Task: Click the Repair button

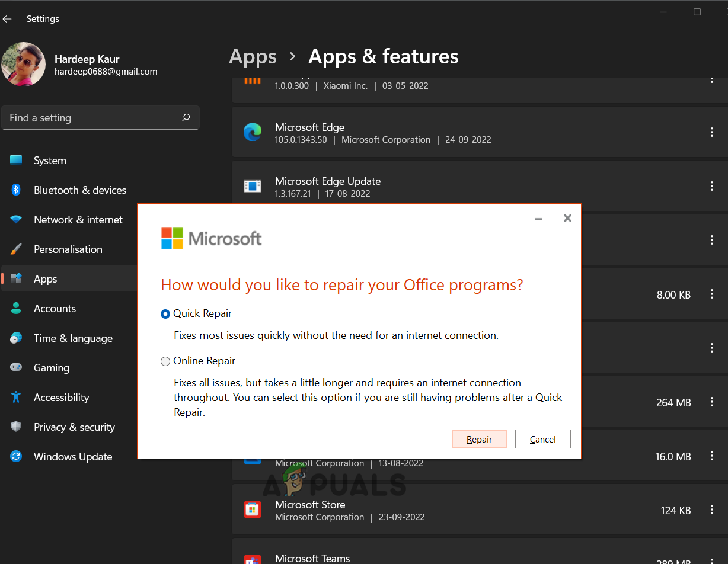Action: point(479,439)
